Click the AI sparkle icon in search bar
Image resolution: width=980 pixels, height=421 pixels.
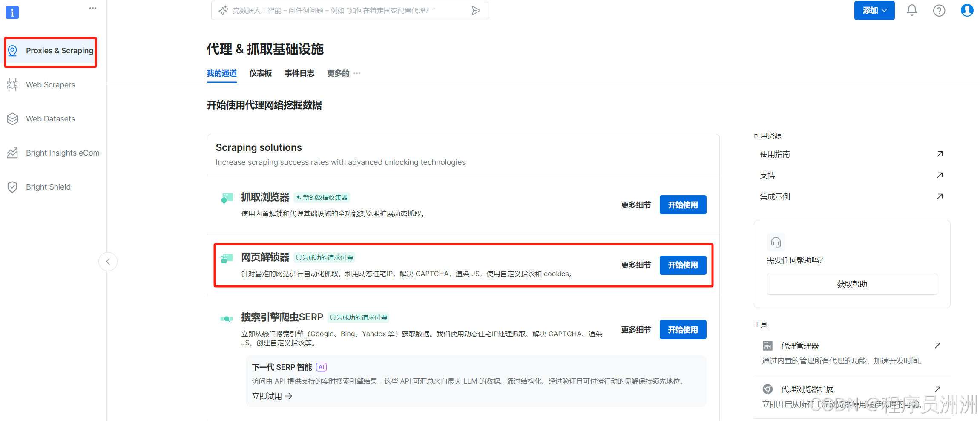(x=223, y=11)
